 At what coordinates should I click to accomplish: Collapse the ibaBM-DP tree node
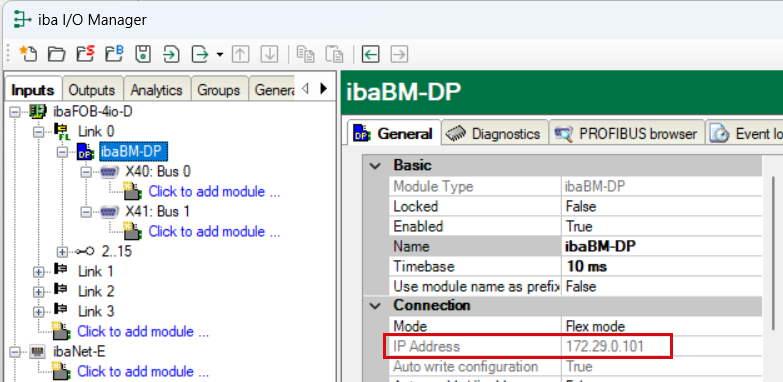(x=62, y=152)
